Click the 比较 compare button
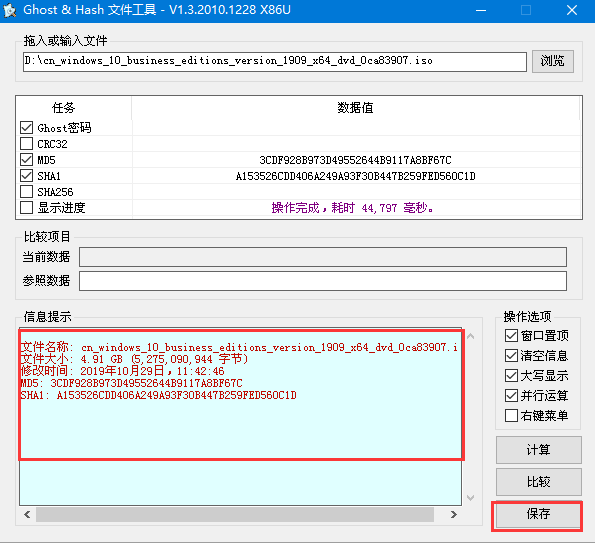The width and height of the screenshot is (595, 543). [538, 482]
